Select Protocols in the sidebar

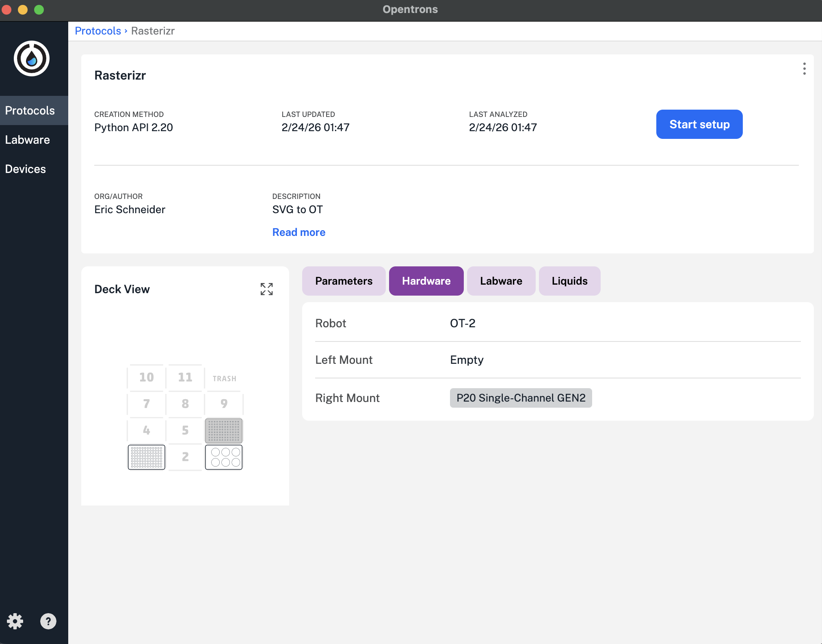coord(30,110)
